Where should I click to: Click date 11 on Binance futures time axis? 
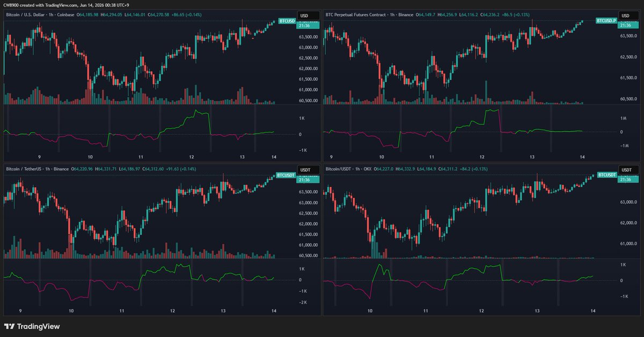point(431,157)
